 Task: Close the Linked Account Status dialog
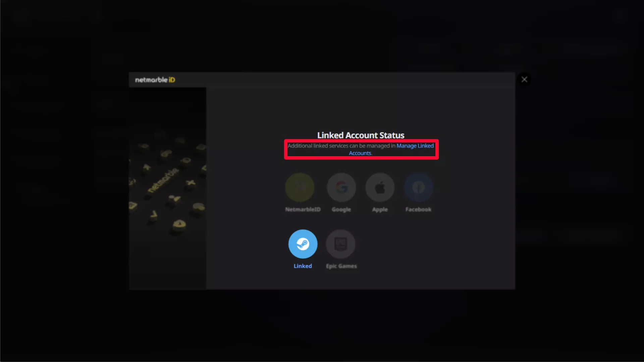point(524,79)
